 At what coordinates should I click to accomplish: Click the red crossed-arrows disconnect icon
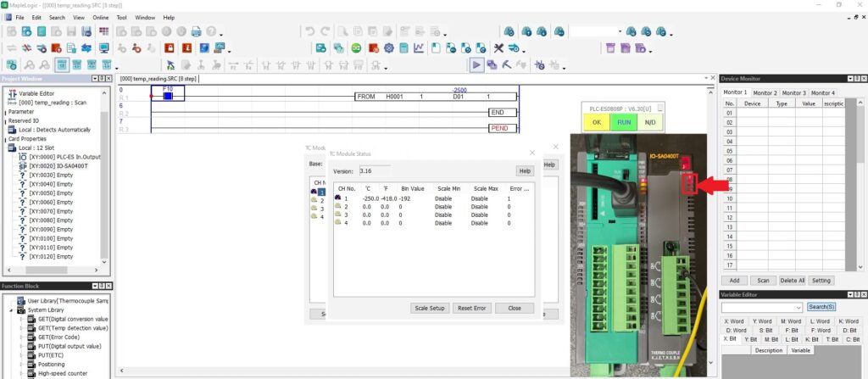[x=26, y=48]
